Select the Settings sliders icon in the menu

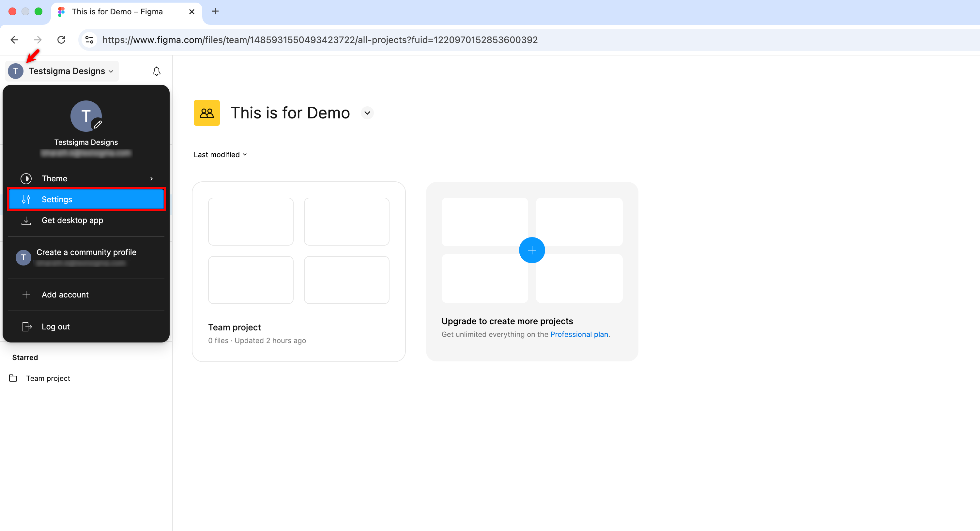click(x=26, y=199)
